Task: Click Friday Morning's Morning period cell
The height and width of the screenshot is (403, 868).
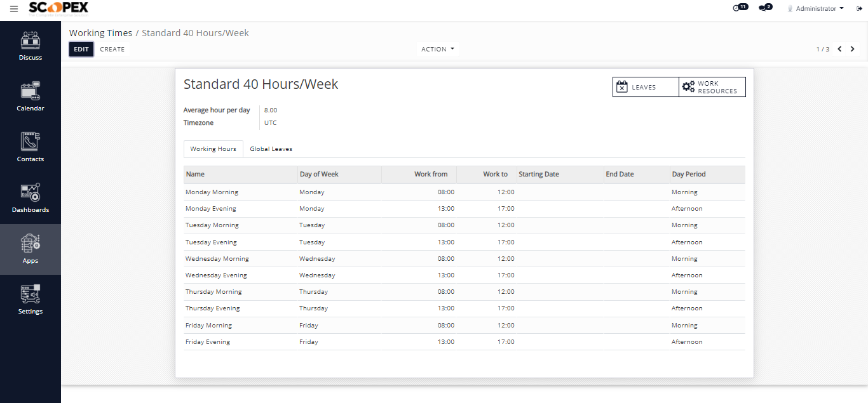Action: (x=684, y=326)
